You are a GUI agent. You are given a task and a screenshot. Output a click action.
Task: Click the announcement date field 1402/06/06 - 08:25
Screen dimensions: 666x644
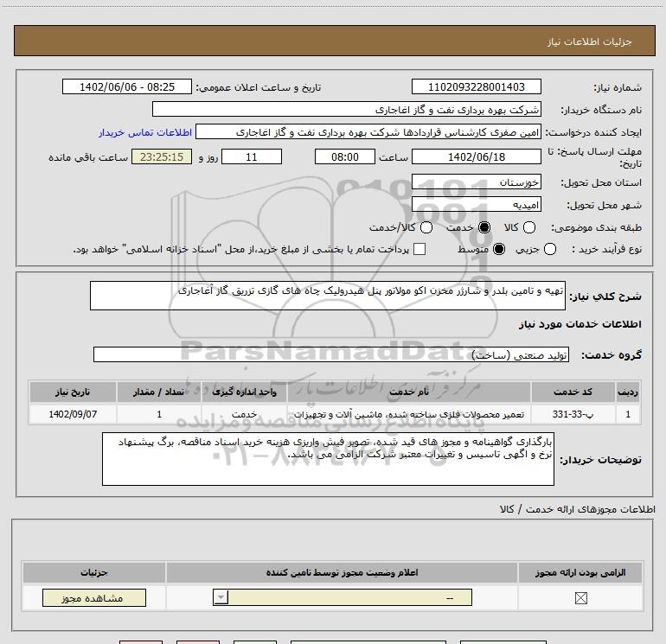[127, 86]
